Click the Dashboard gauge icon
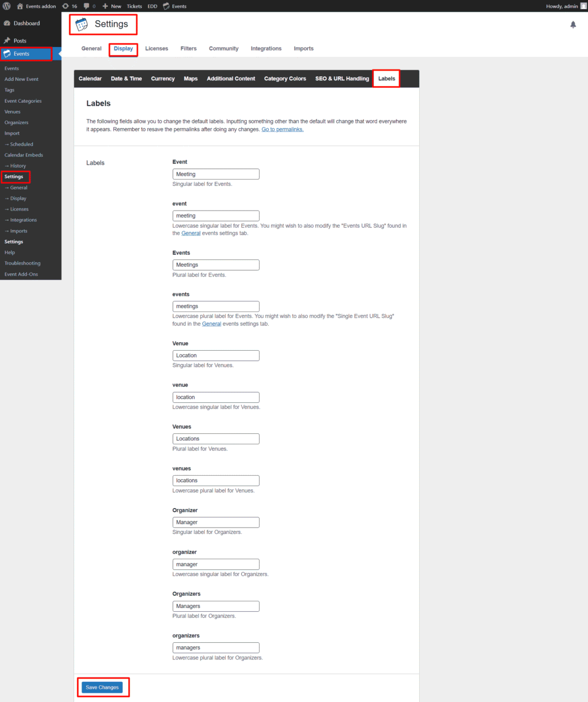This screenshot has height=702, width=588. pyautogui.click(x=7, y=24)
